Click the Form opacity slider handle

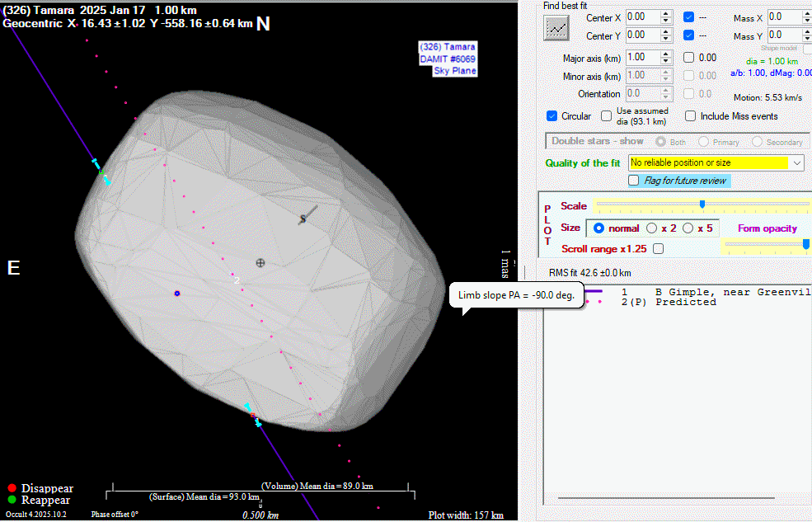click(x=805, y=244)
